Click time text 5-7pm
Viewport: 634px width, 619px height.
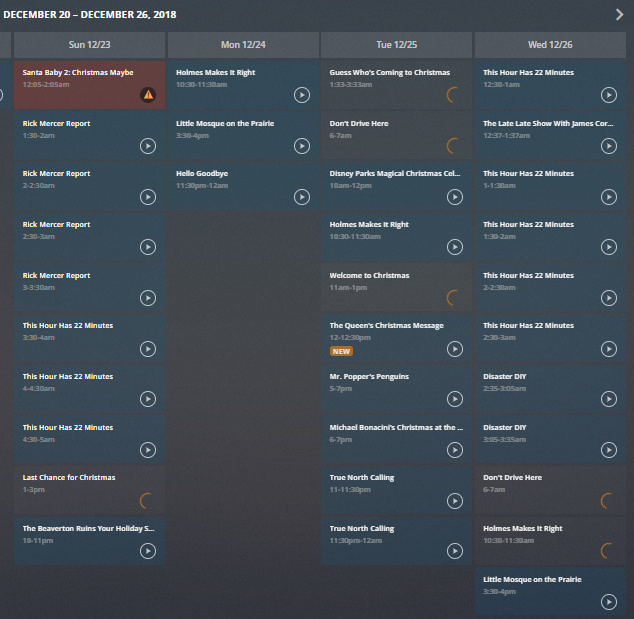coord(341,389)
